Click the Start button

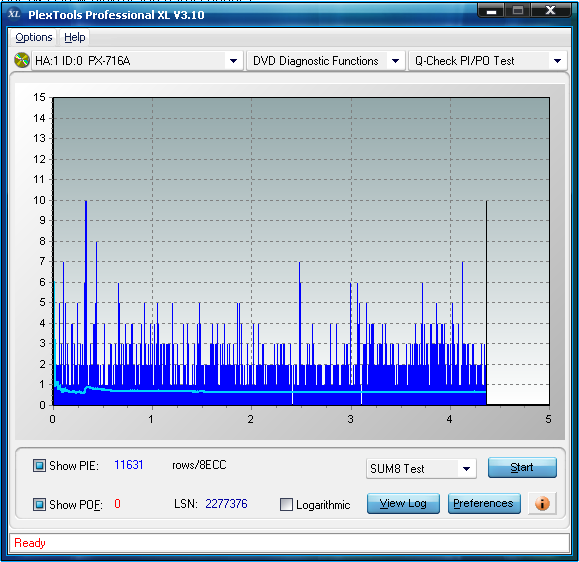point(522,467)
